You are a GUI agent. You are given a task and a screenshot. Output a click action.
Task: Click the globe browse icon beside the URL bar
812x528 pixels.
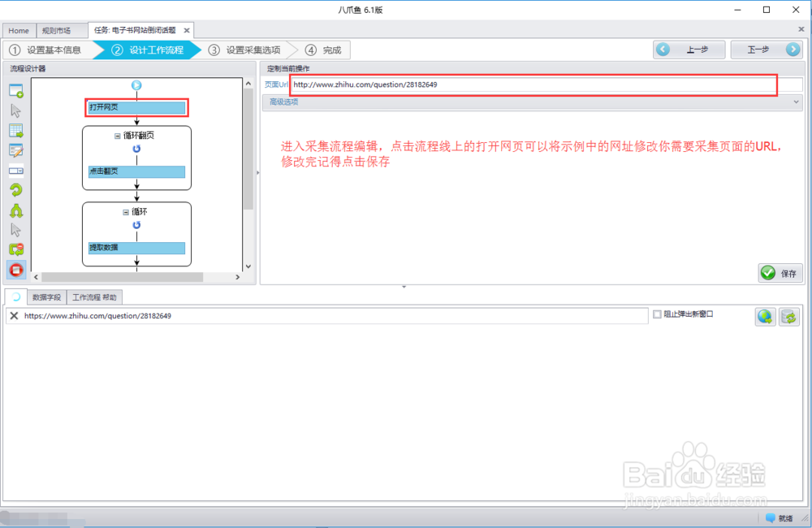[765, 317]
